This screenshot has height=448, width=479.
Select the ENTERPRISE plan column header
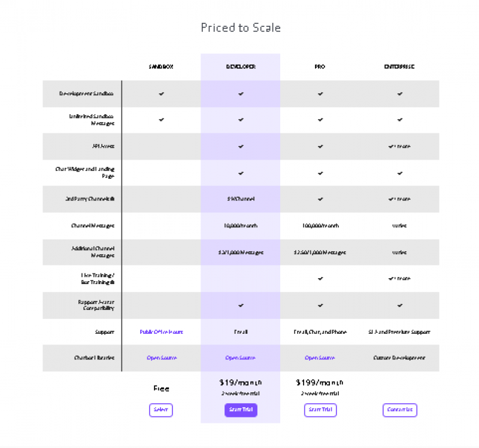click(x=400, y=66)
